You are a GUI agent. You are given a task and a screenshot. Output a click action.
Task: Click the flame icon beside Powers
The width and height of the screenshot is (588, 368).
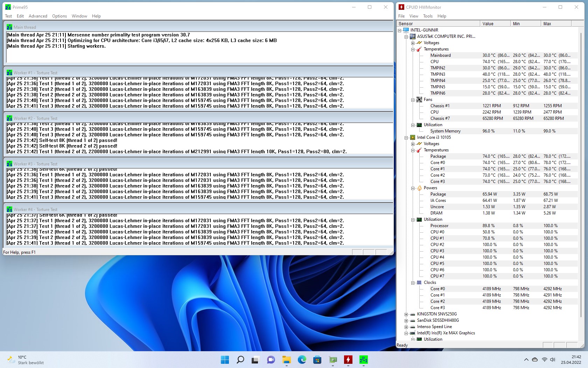tap(419, 188)
